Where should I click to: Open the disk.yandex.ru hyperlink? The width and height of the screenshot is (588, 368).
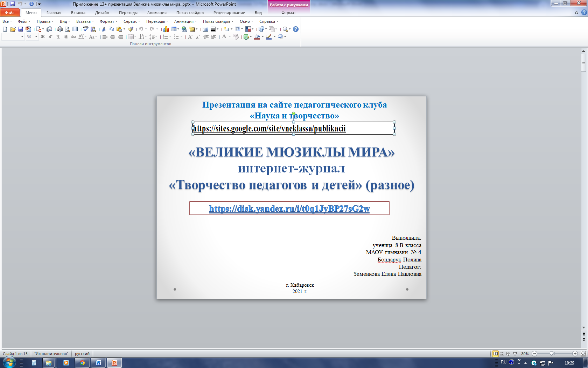tap(289, 209)
